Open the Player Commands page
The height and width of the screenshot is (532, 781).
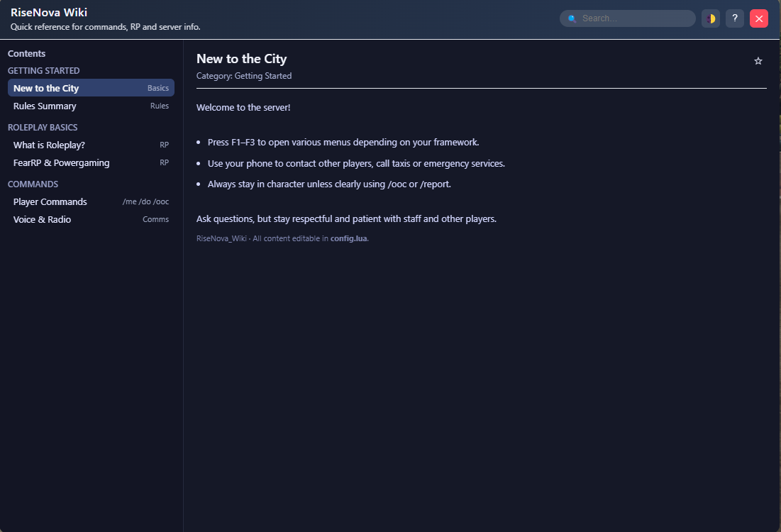pos(50,201)
